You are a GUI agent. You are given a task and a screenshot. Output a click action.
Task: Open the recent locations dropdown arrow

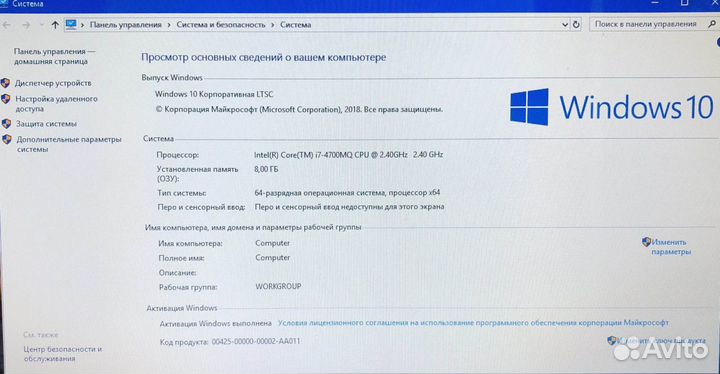(41, 25)
